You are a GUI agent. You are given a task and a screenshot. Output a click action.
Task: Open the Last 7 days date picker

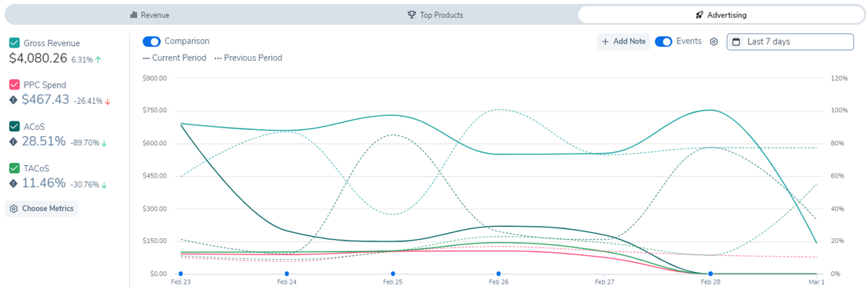click(790, 42)
